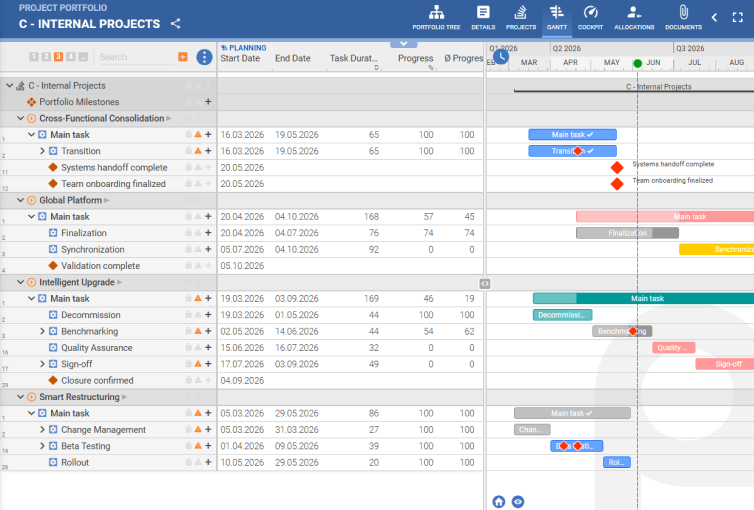Click the lock icon on Decommission row
Viewport: 754px width, 510px height.
(188, 314)
